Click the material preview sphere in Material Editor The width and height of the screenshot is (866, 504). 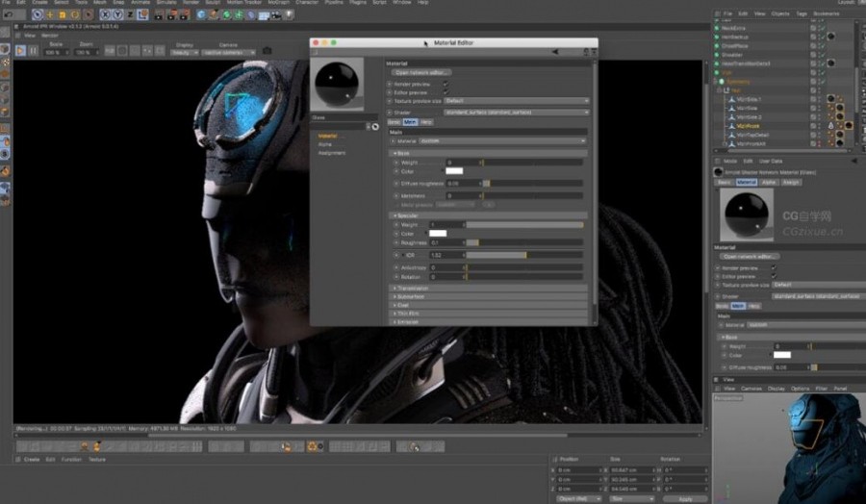tap(337, 84)
